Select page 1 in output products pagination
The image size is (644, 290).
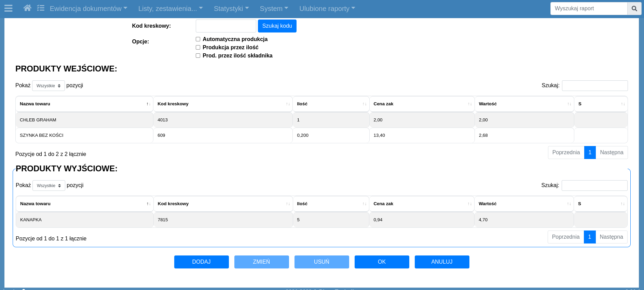pyautogui.click(x=590, y=237)
